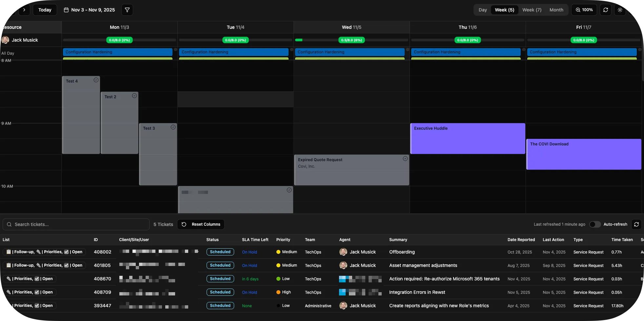Toggle light mode with the sun icon
Viewport: 644px width, 321px height.
[620, 10]
